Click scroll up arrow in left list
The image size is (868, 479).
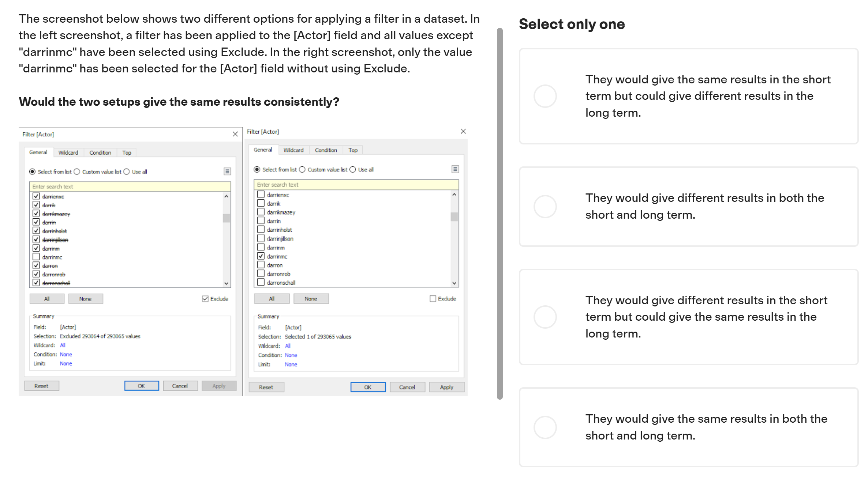pos(227,196)
